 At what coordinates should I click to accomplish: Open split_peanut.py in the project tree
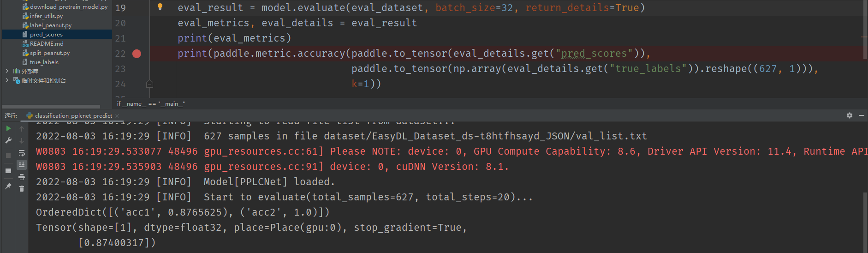coord(50,53)
